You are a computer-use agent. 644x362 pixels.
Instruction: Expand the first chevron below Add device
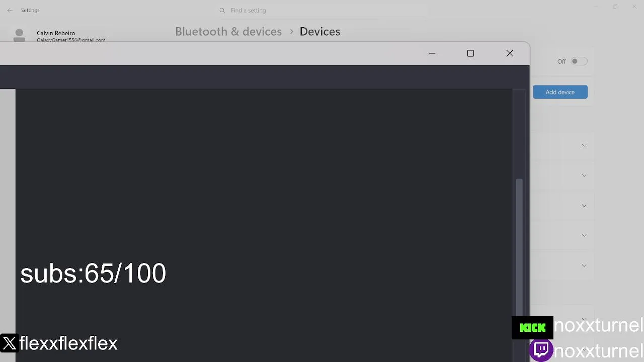pyautogui.click(x=584, y=145)
